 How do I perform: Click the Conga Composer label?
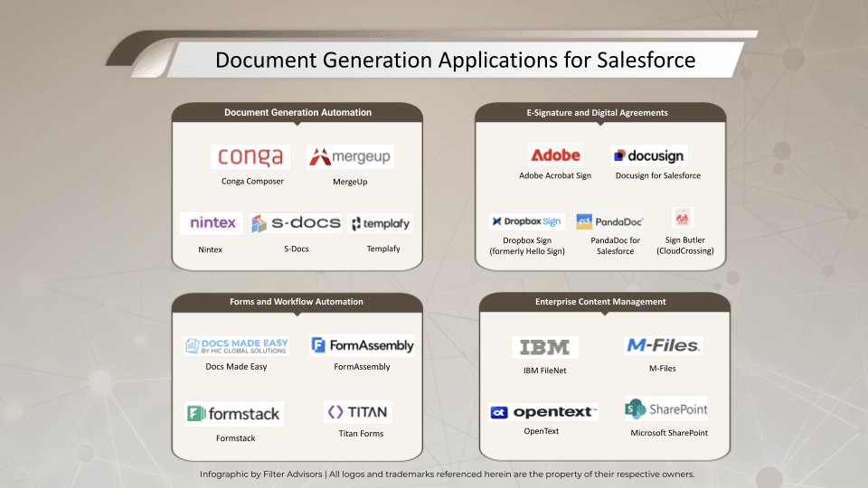252,182
